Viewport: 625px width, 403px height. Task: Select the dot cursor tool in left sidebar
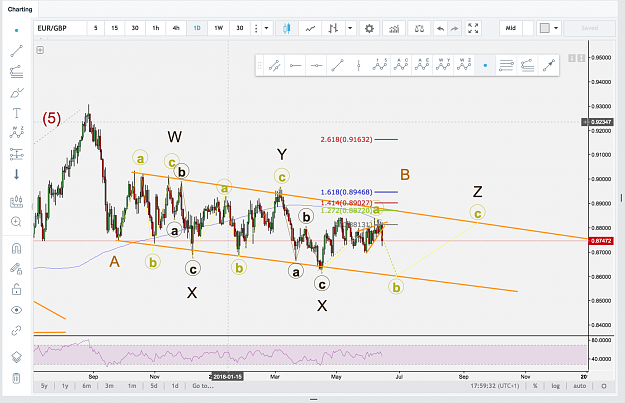pos(16,30)
